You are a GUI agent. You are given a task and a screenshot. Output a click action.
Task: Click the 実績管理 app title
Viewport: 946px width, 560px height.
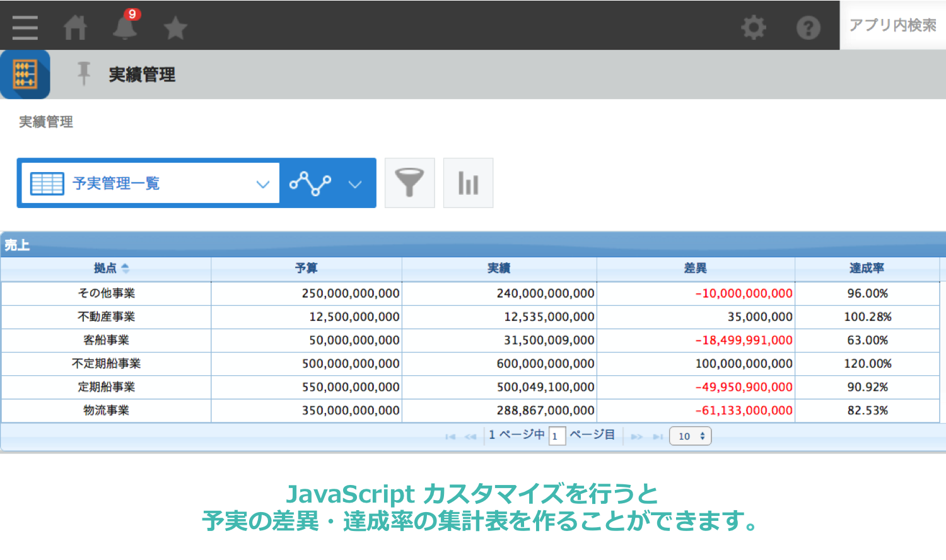tap(142, 74)
